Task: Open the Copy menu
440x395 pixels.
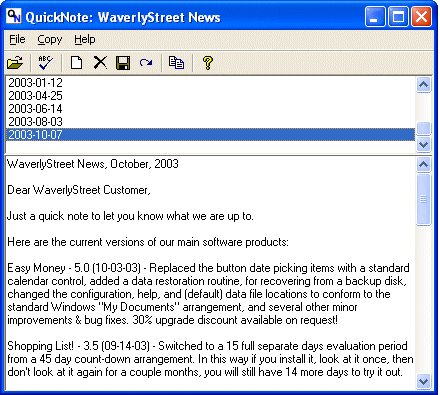Action: pos(50,39)
